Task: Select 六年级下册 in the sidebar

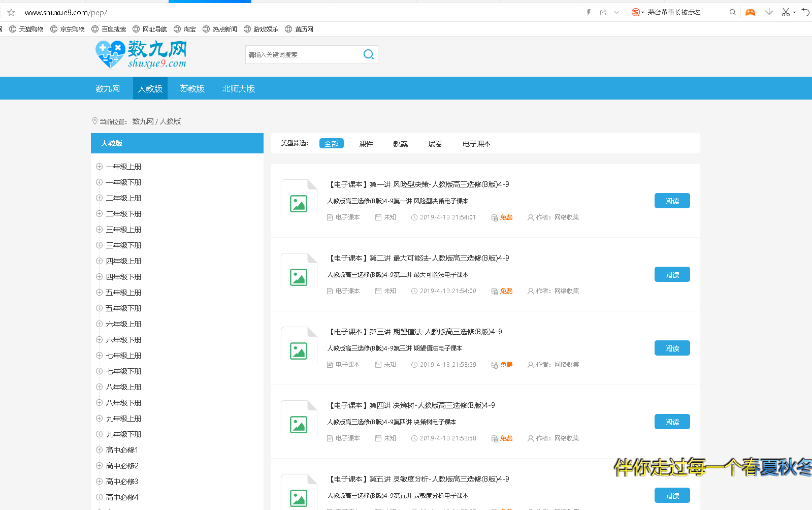Action: [123, 339]
